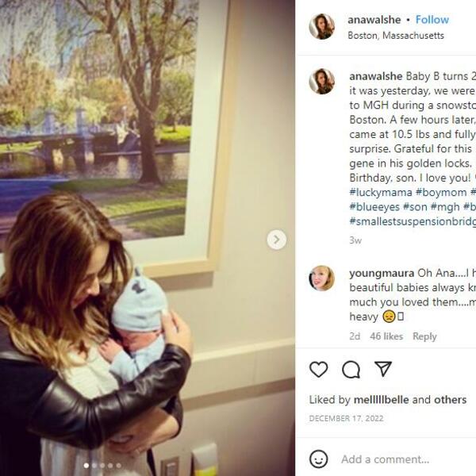Like the post with the heart icon

coord(318,370)
